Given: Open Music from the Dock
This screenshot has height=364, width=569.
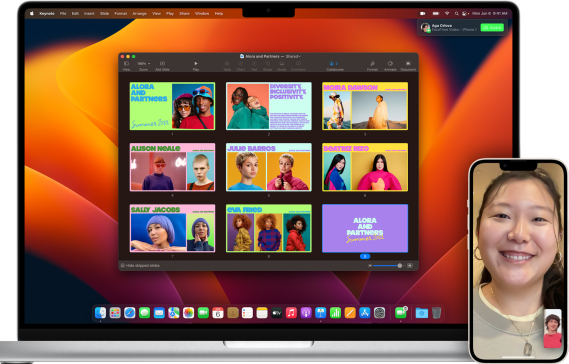Looking at the screenshot, I should point(291,312).
